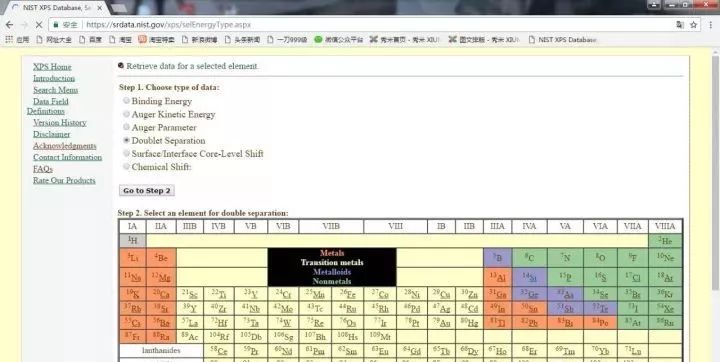Select the Chemical Shift radio button
720x362 pixels.
point(126,166)
